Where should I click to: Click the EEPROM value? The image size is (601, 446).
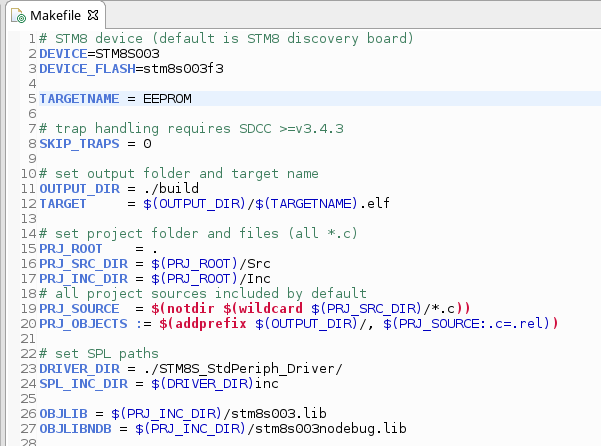pyautogui.click(x=167, y=99)
